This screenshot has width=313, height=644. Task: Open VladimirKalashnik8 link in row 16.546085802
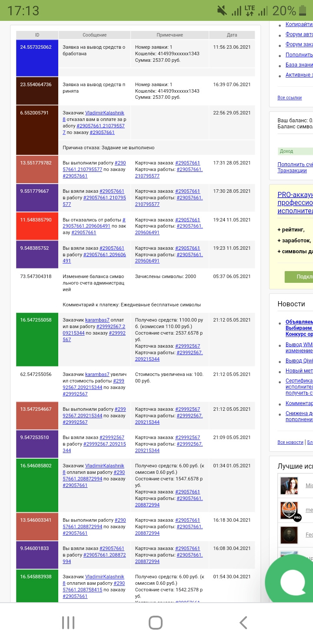94,469
